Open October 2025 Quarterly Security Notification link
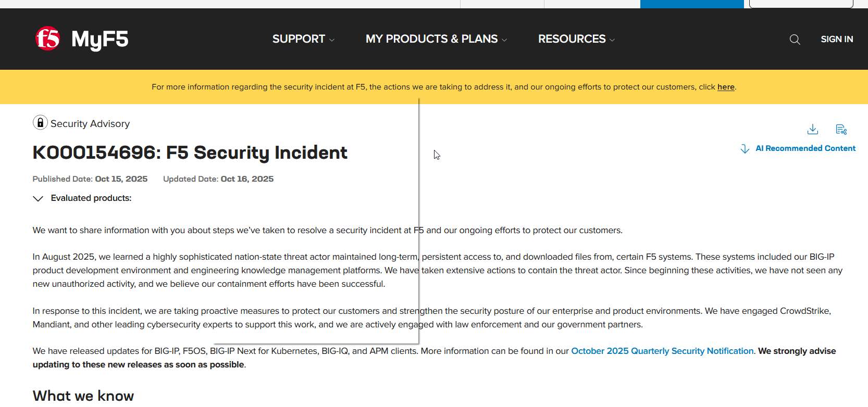 point(662,351)
